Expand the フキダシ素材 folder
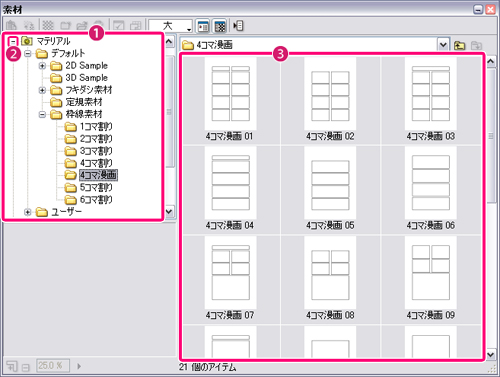 point(42,90)
